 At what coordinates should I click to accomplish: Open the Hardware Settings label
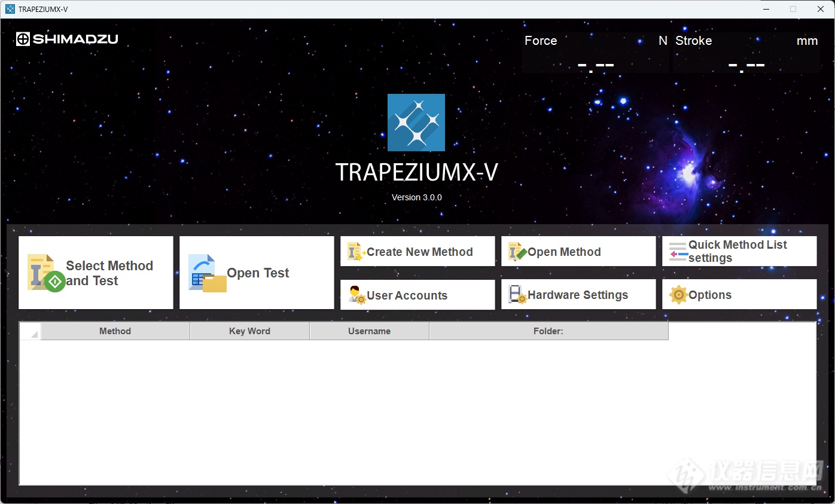[578, 295]
